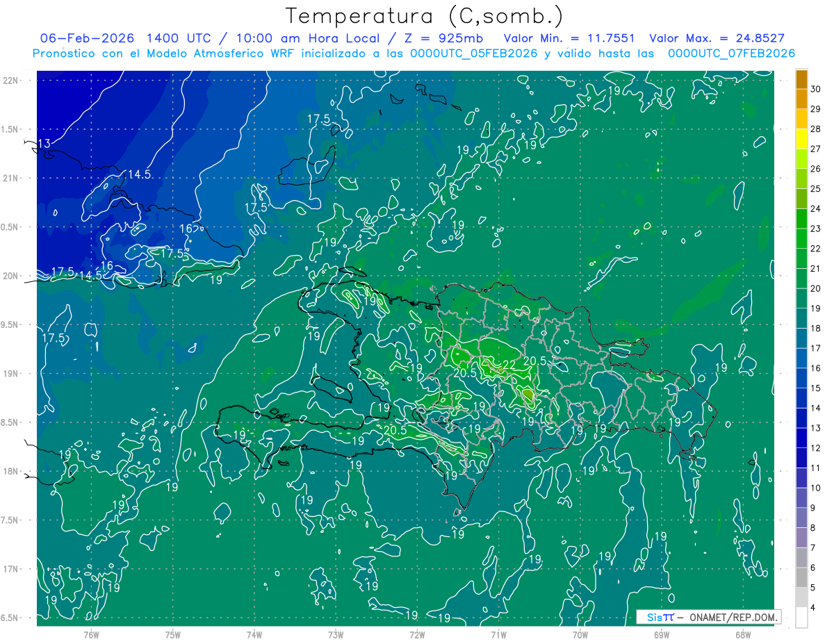Screen dimensions: 834x644
Task: Select the '06-Feb-2026' date text
Action: pyautogui.click(x=88, y=38)
